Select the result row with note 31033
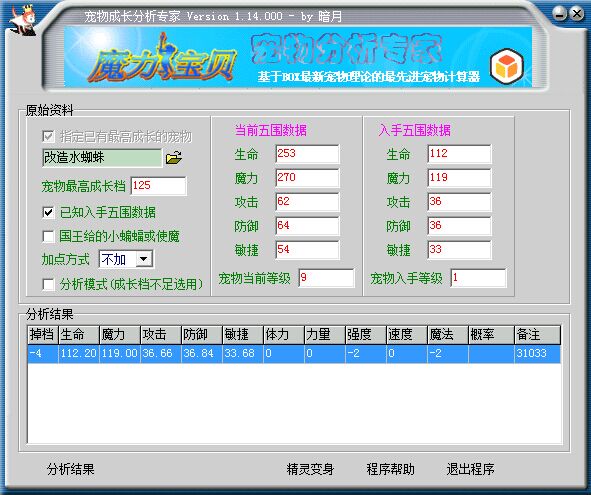This screenshot has height=495, width=591. 294,354
